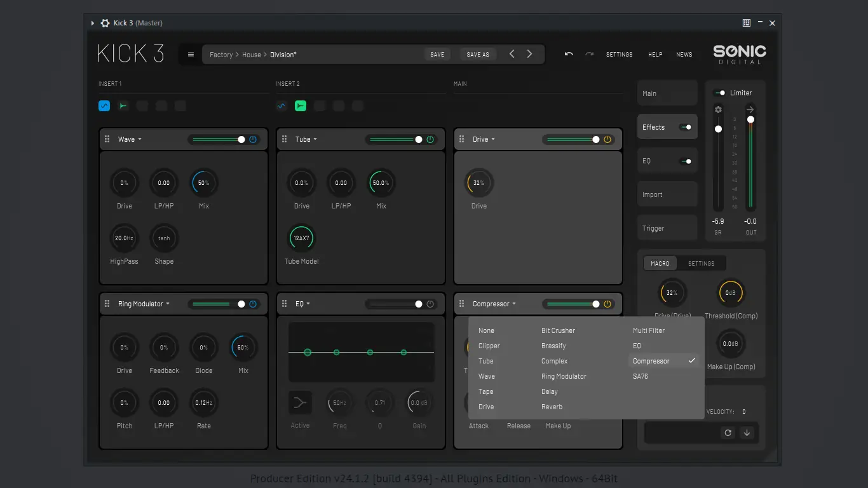
Task: Click the Save As button
Action: 478,55
